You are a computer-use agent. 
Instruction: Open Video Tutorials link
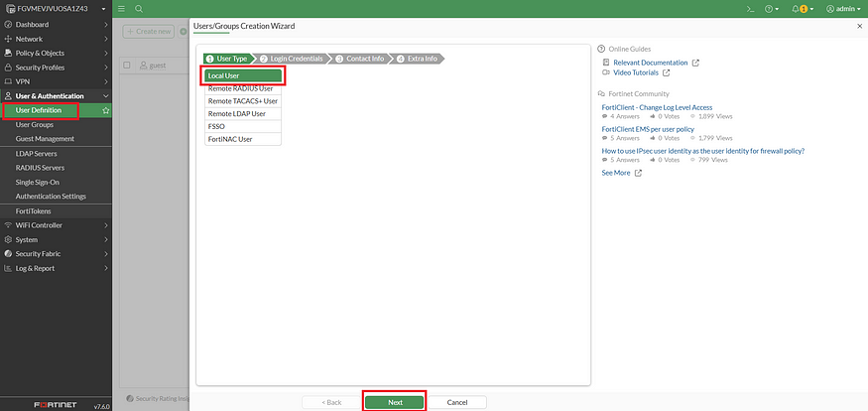point(636,72)
